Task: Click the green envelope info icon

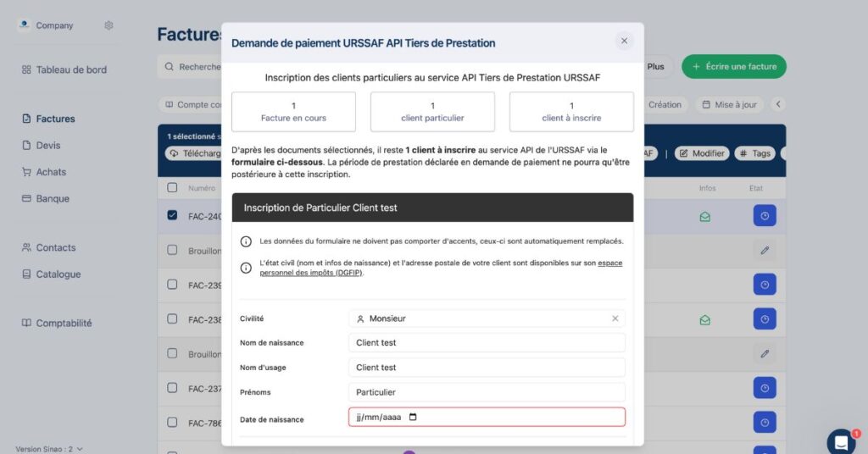Action: click(704, 217)
